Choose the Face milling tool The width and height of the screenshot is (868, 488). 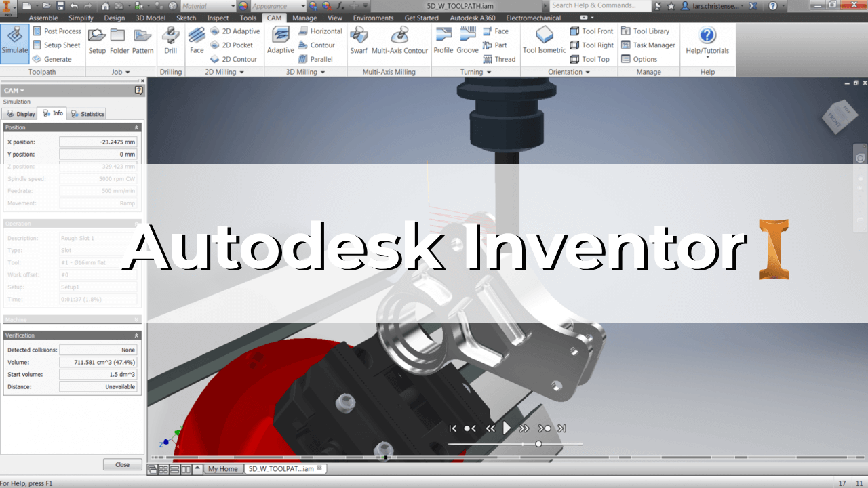coord(197,42)
